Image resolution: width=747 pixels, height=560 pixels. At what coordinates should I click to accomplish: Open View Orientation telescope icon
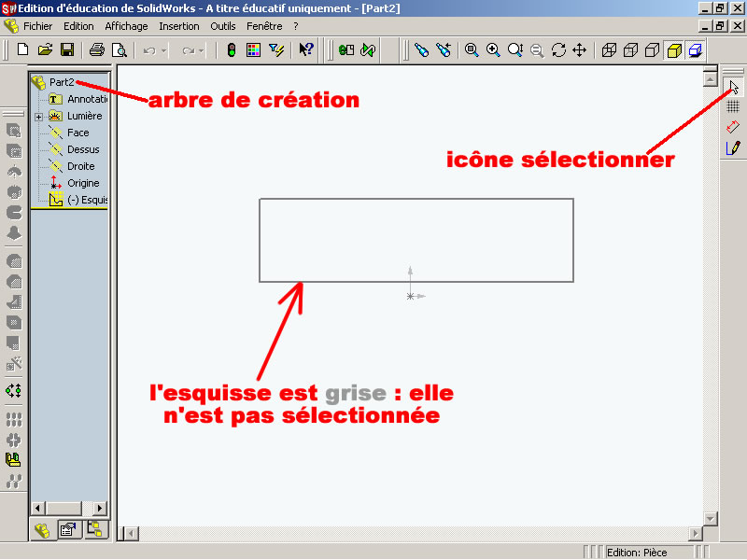pyautogui.click(x=422, y=49)
